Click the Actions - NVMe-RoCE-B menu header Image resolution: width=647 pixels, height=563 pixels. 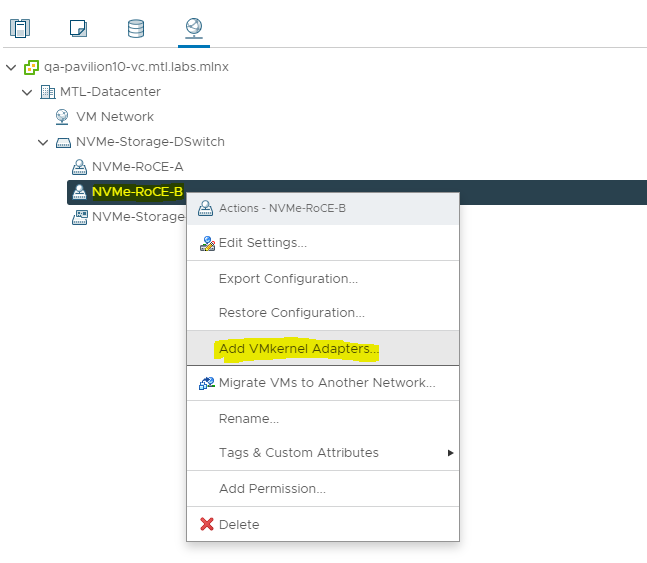click(x=323, y=208)
